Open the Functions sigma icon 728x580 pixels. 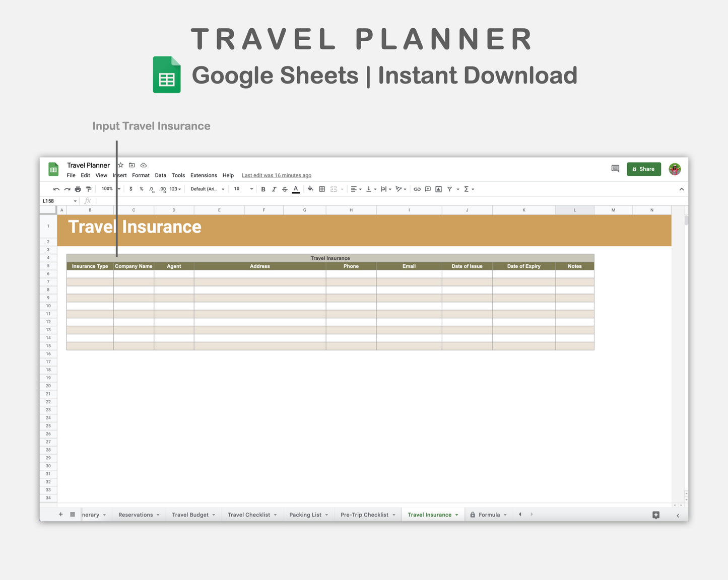tap(468, 189)
